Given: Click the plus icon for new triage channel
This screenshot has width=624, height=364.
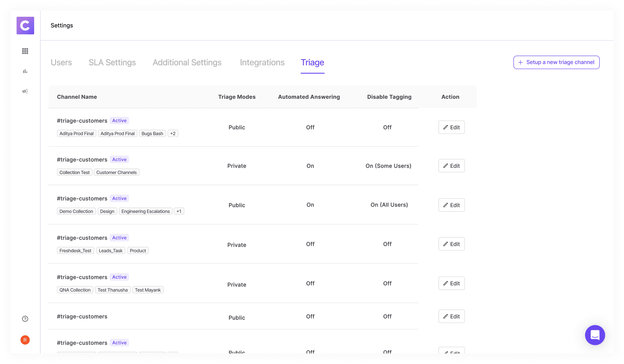Looking at the screenshot, I should click(520, 62).
